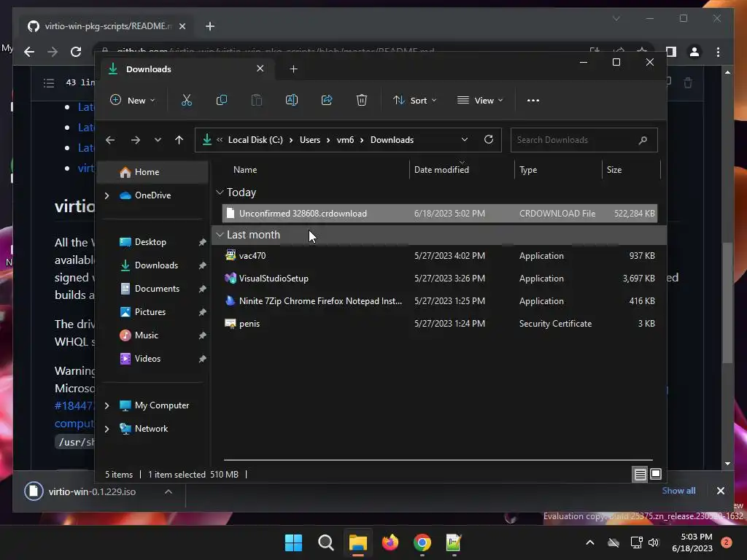This screenshot has height=560, width=747.
Task: Show hidden system tray icons
Action: coord(589,542)
